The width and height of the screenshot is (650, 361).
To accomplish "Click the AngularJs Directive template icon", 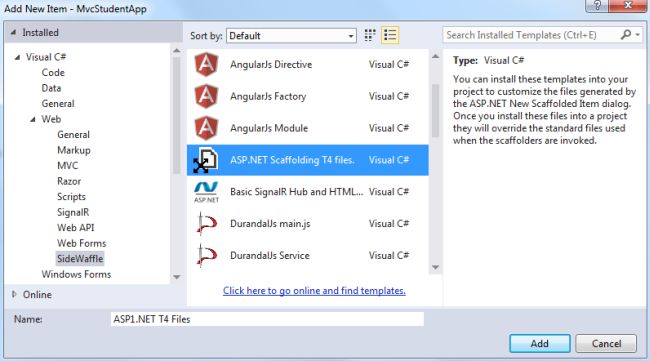I will point(206,65).
